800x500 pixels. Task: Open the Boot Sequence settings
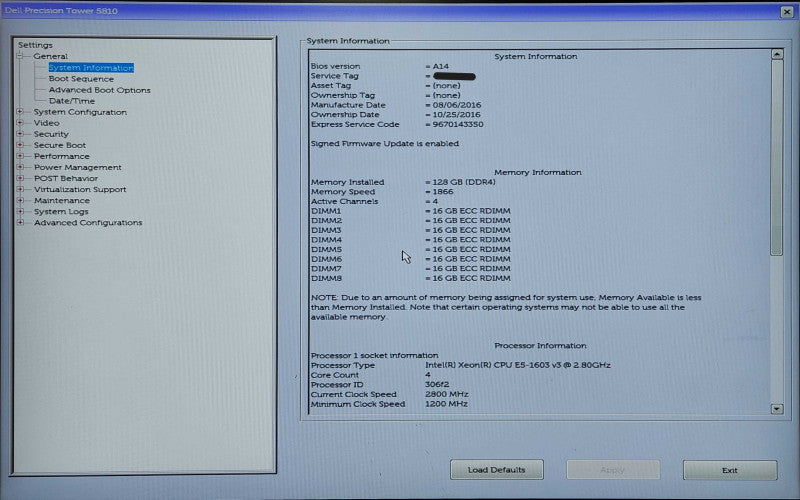[81, 79]
